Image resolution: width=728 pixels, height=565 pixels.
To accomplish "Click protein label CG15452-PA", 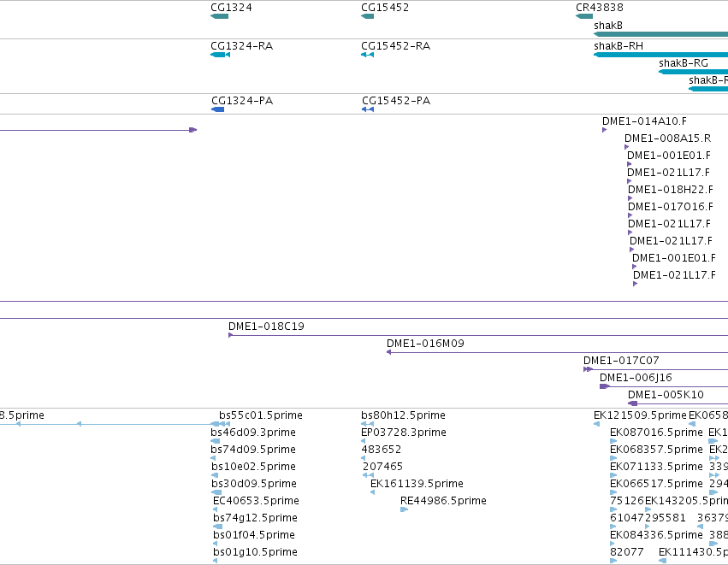I will tap(396, 101).
